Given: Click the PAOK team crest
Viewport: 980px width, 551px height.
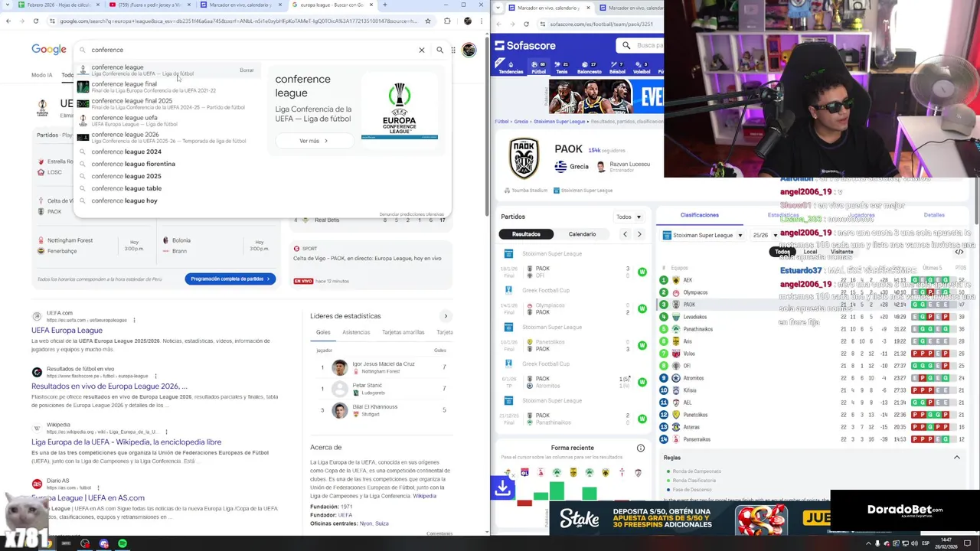Looking at the screenshot, I should (x=524, y=158).
